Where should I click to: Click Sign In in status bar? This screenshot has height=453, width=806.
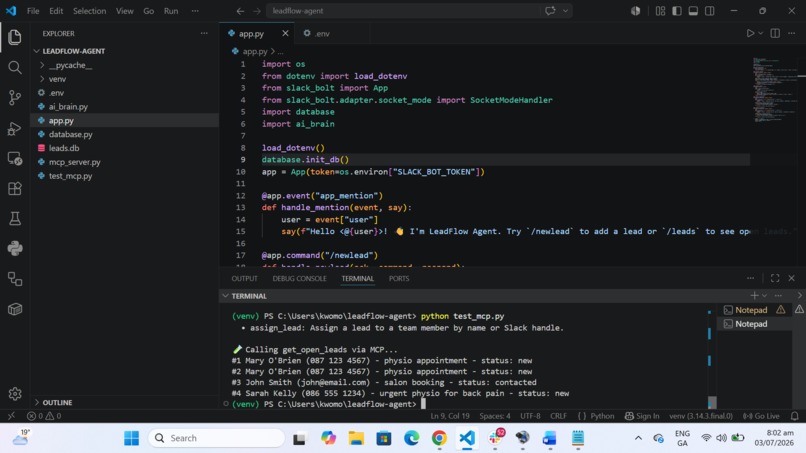click(642, 416)
